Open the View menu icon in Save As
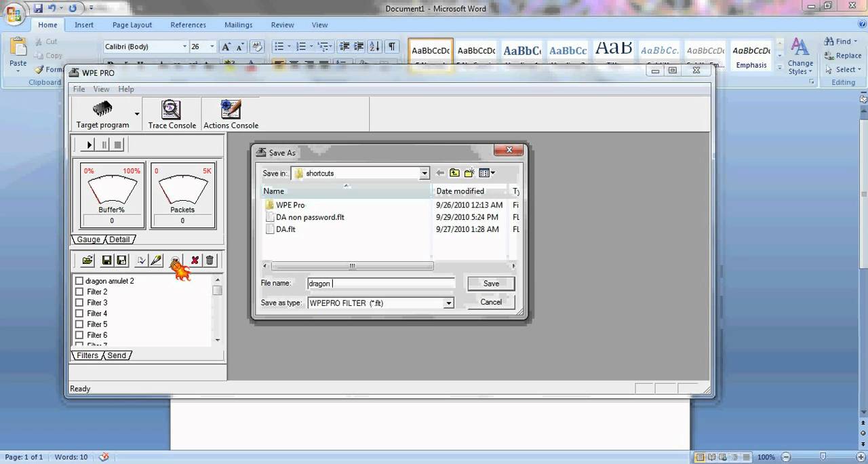 (486, 173)
